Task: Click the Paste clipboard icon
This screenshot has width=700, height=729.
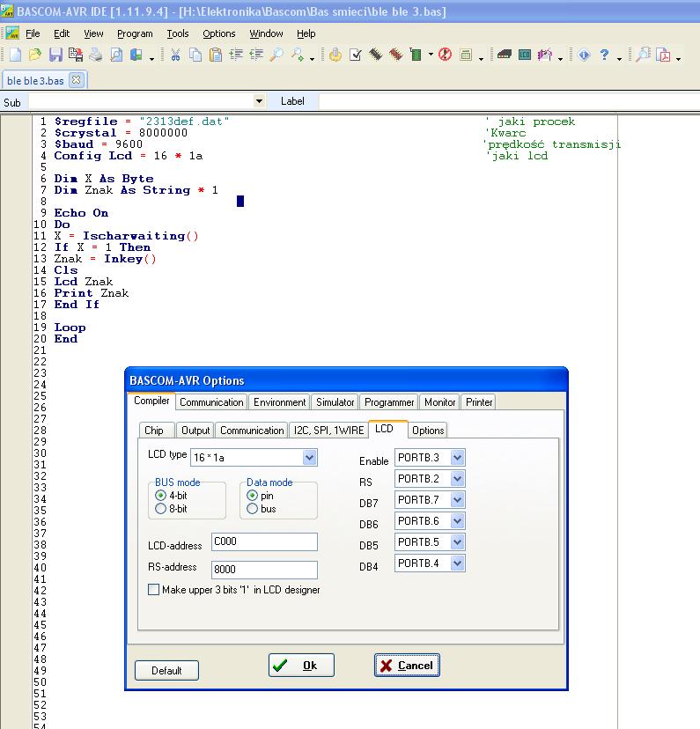Action: [x=214, y=55]
